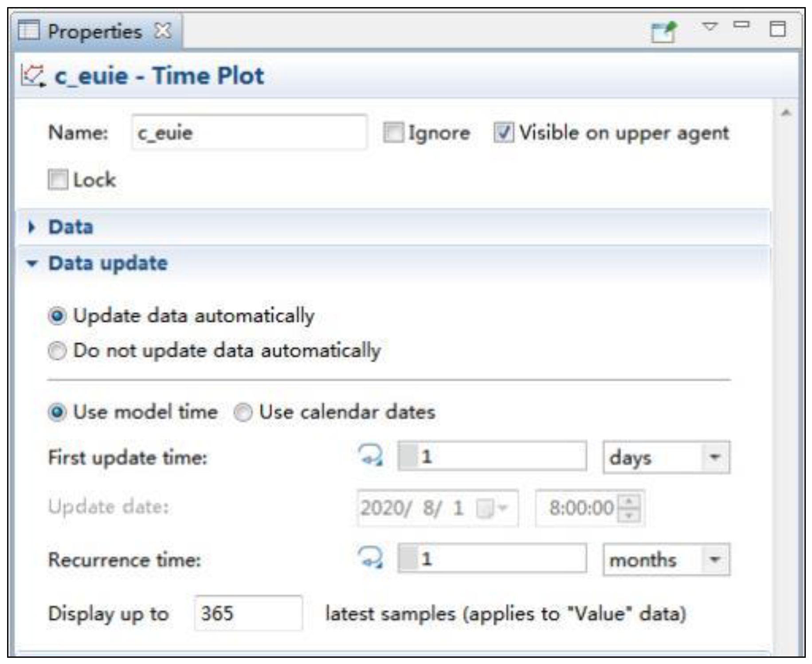Enable the Ignore checkbox
Screen dimensions: 812x664
[x=393, y=133]
